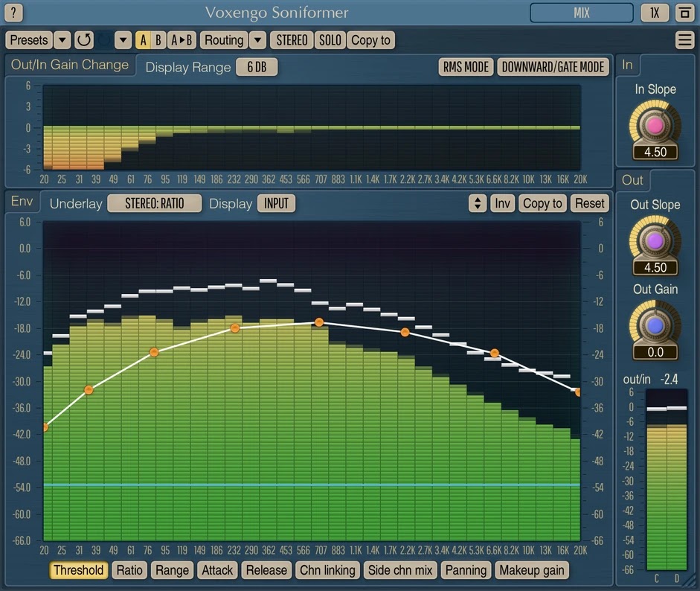Click the envelope point near 707 Hz
The height and width of the screenshot is (591, 700).
(x=318, y=322)
